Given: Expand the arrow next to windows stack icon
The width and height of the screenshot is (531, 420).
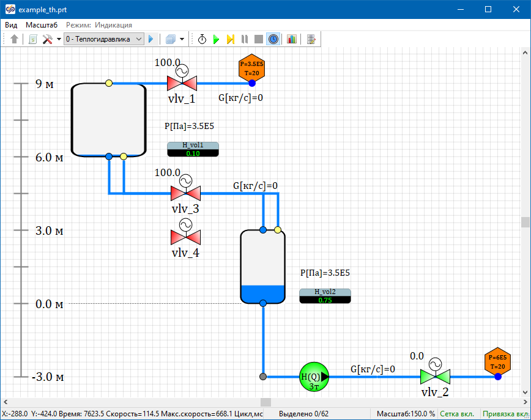Looking at the screenshot, I should [x=182, y=39].
